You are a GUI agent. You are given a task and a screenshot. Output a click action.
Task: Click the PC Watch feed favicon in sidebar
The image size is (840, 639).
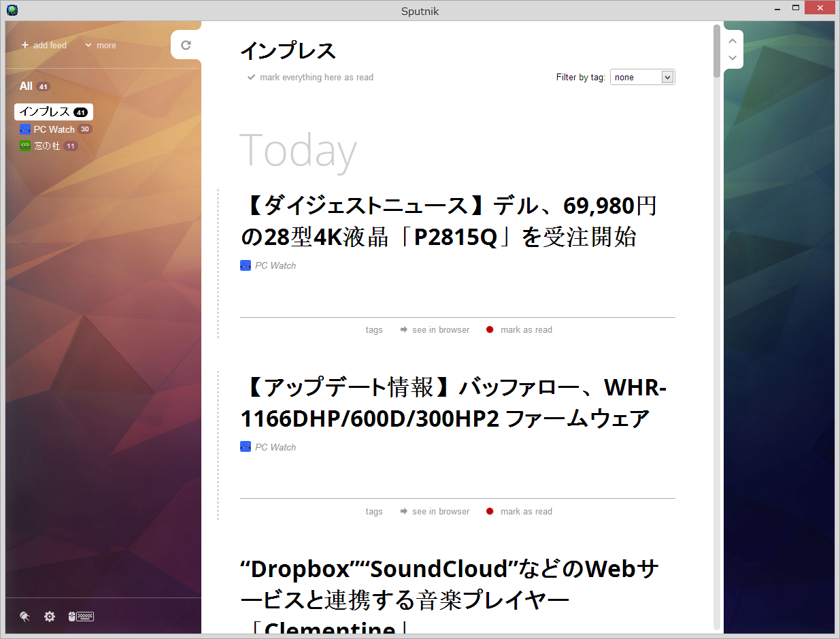pos(25,129)
